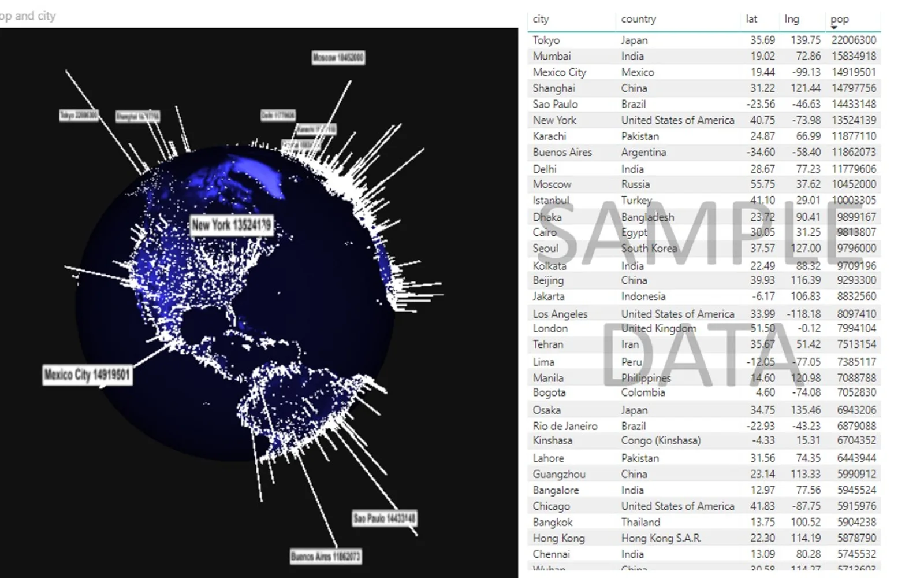Click the Chennai city cell
Image resolution: width=924 pixels, height=578 pixels.
(x=551, y=554)
